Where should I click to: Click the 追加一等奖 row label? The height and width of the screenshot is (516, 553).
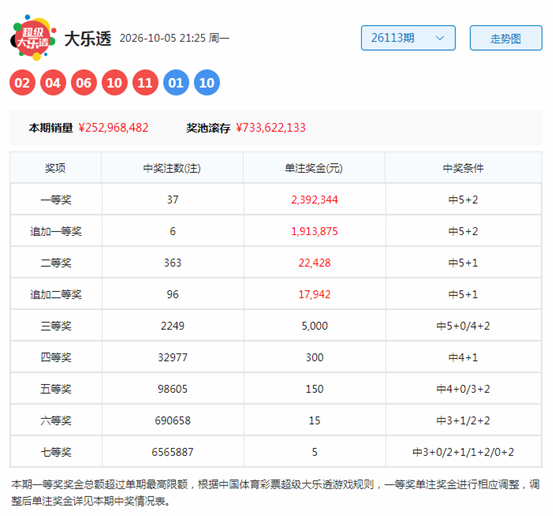click(56, 231)
